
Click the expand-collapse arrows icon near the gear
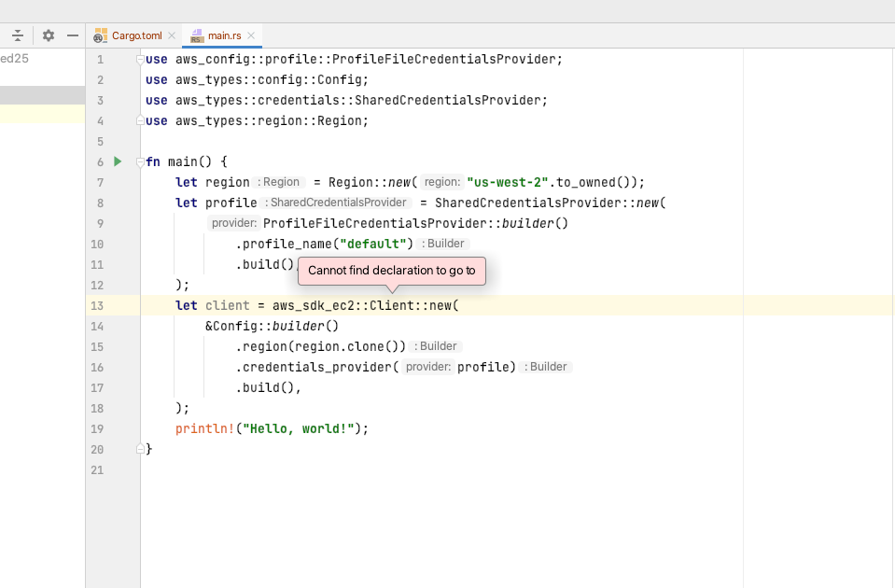click(18, 35)
